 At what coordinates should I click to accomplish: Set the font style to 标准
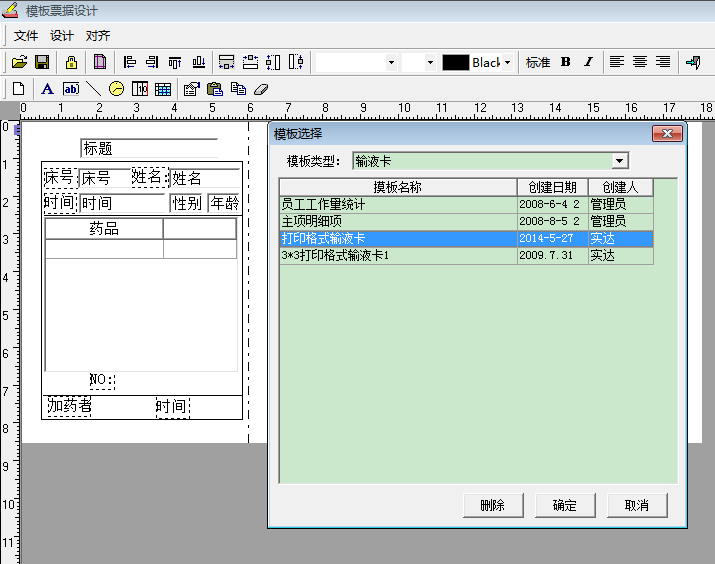click(x=538, y=62)
